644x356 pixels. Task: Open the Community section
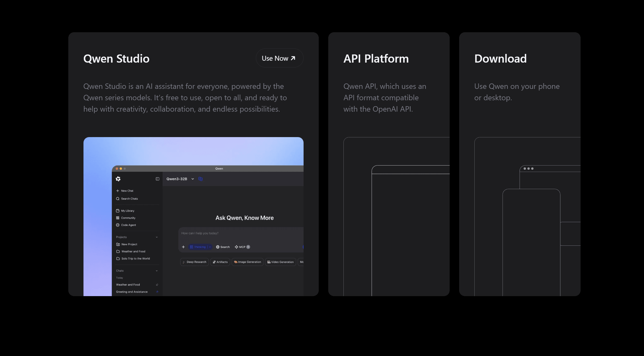[126, 218]
